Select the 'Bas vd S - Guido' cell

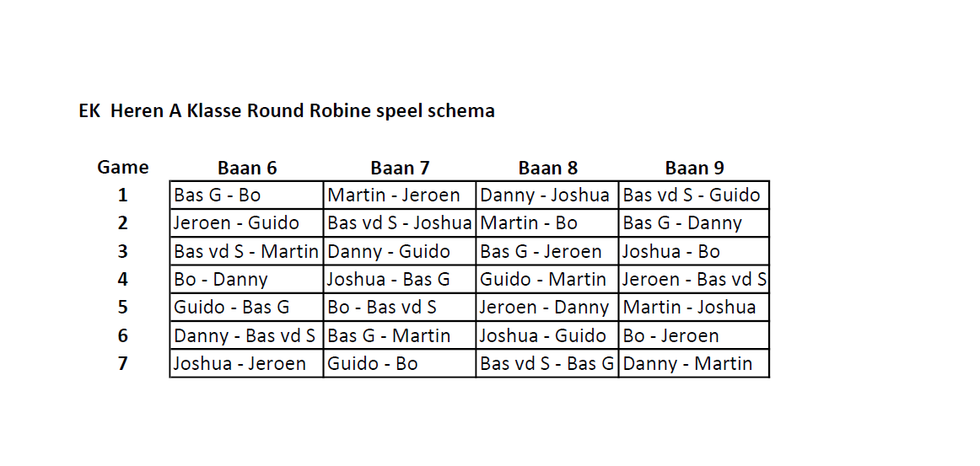pos(693,196)
